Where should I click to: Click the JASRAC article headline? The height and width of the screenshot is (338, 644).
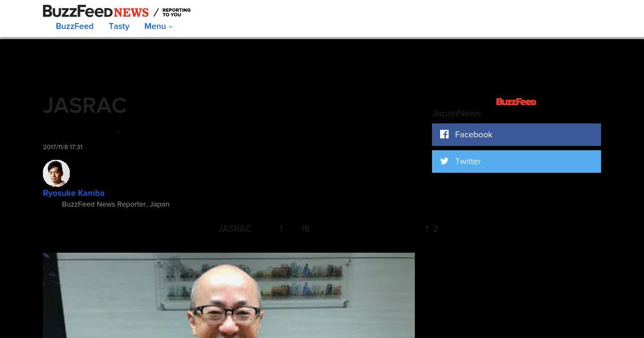click(85, 106)
